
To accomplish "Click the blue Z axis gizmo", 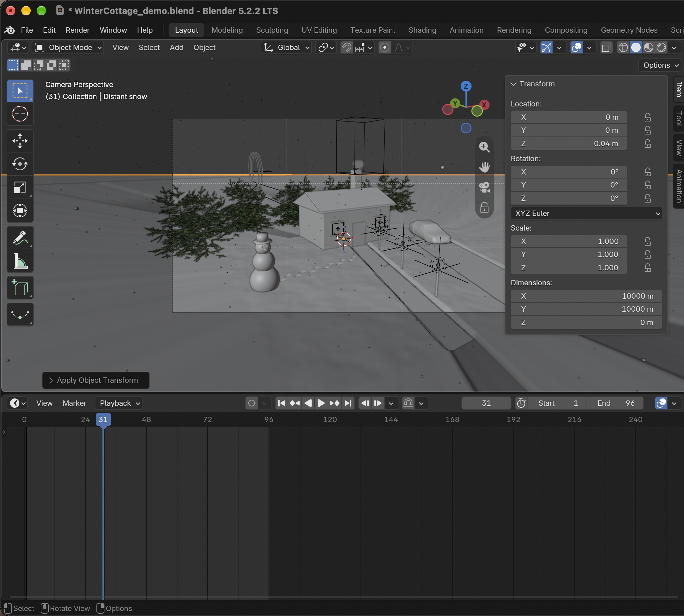I will (x=466, y=86).
